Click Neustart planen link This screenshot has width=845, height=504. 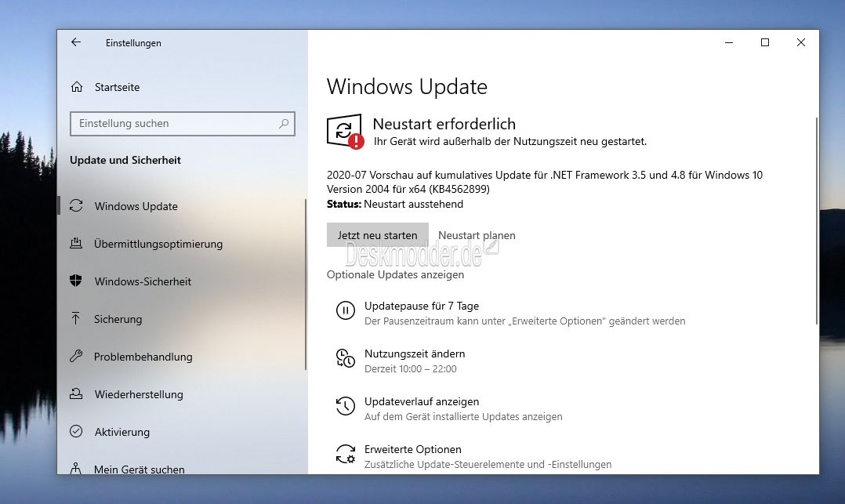coord(477,235)
